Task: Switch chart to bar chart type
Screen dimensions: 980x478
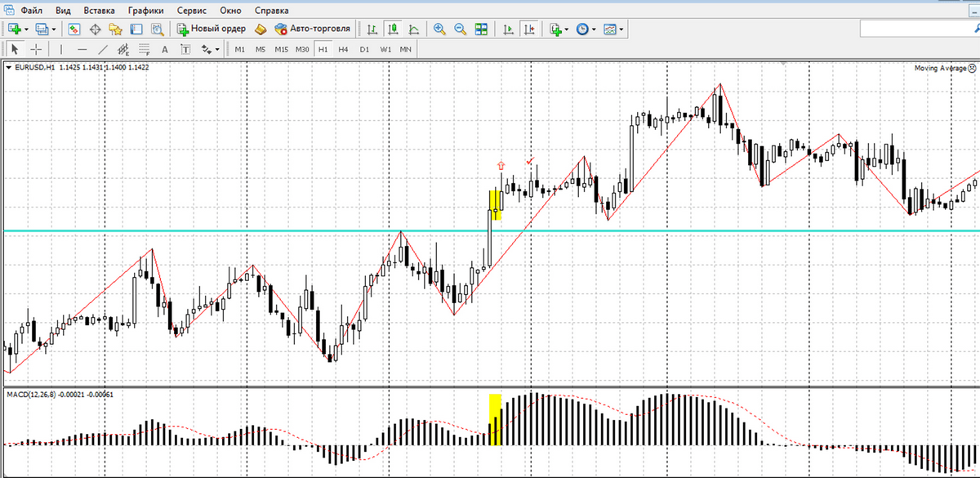Action: click(x=372, y=29)
